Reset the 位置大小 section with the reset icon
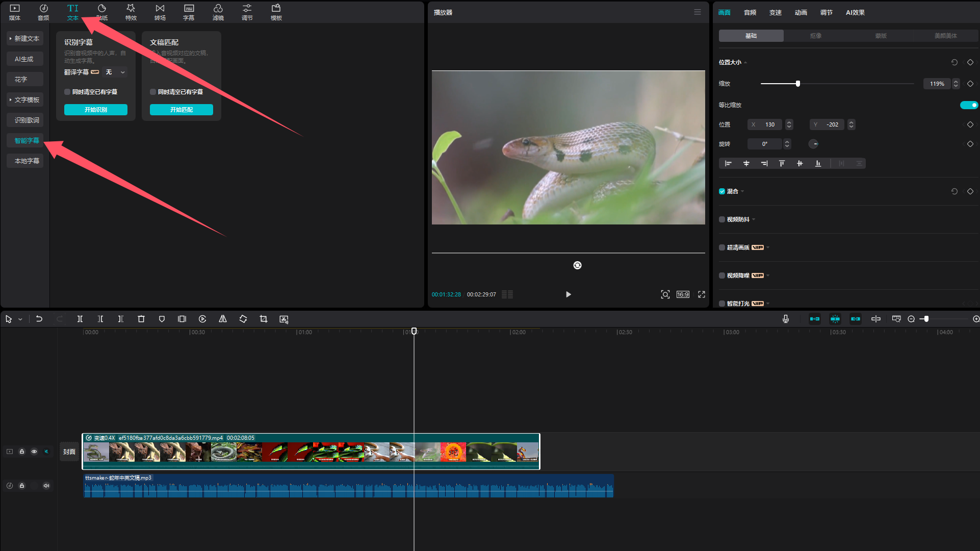The image size is (980, 551). coord(955,62)
